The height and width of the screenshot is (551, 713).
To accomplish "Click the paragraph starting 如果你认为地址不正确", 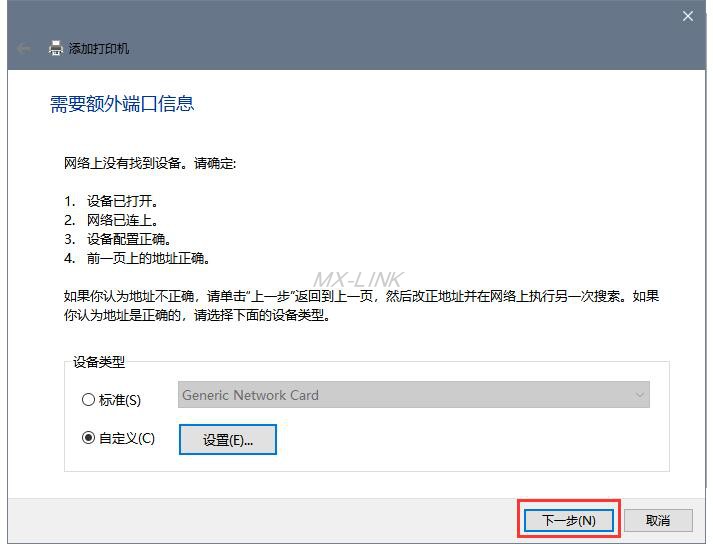I will tap(362, 306).
